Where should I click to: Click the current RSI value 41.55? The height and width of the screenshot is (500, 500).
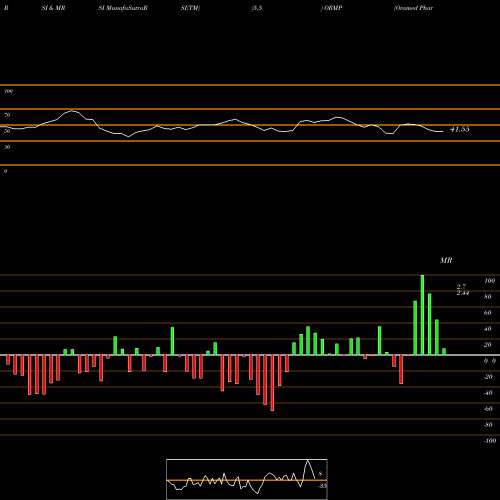tap(460, 129)
